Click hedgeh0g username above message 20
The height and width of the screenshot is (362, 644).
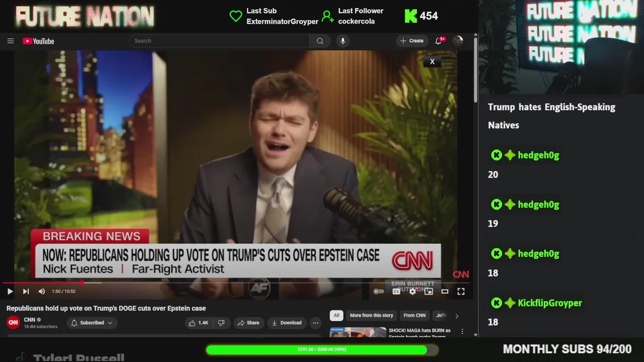click(538, 155)
